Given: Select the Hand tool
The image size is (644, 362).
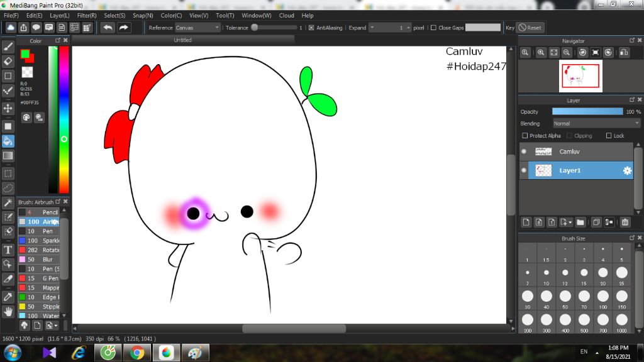Looking at the screenshot, I should coord(8,312).
